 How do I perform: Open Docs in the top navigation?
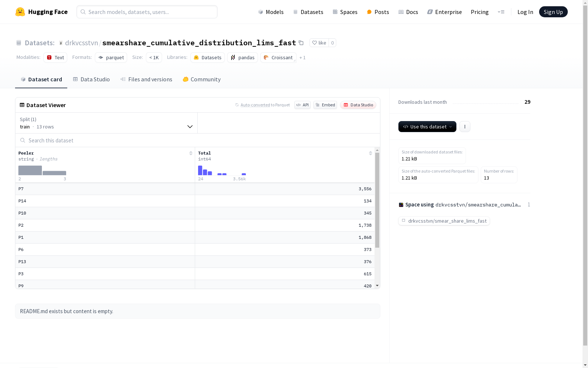click(408, 12)
